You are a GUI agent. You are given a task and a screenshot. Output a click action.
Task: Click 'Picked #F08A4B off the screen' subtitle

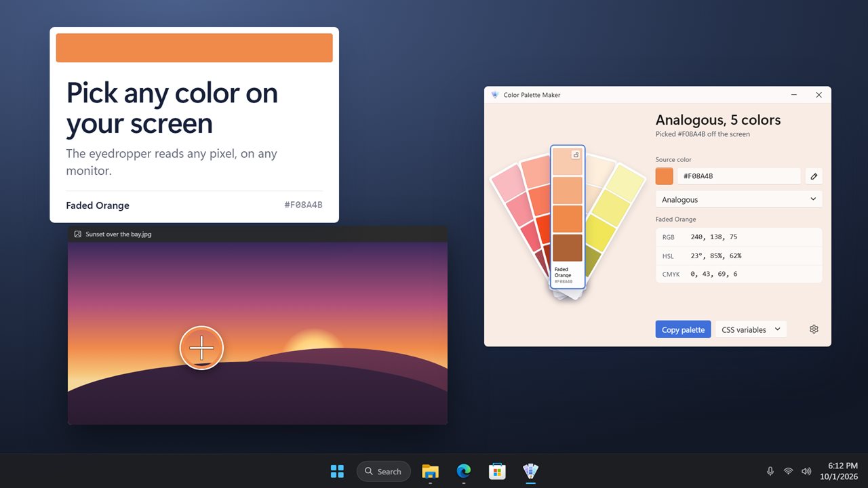point(703,134)
